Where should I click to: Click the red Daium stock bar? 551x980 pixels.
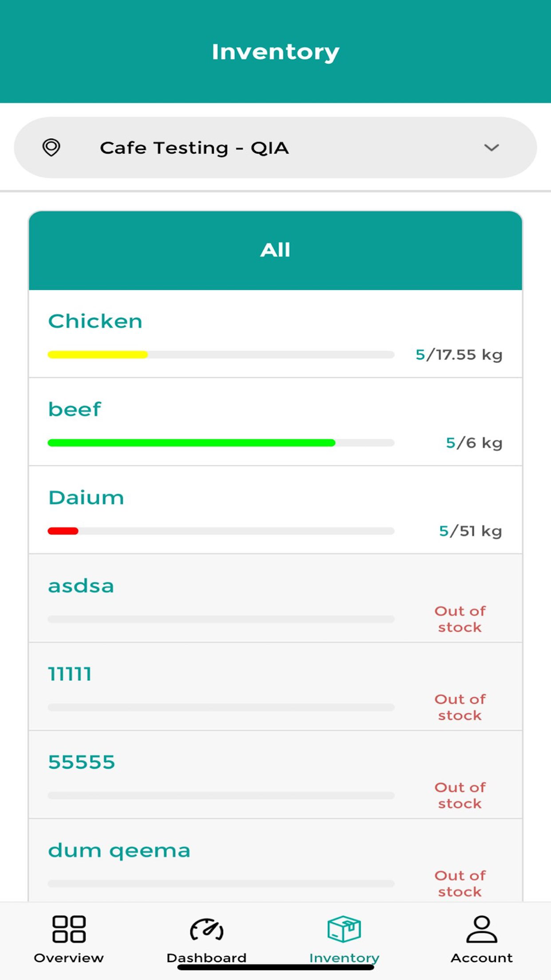tap(63, 531)
